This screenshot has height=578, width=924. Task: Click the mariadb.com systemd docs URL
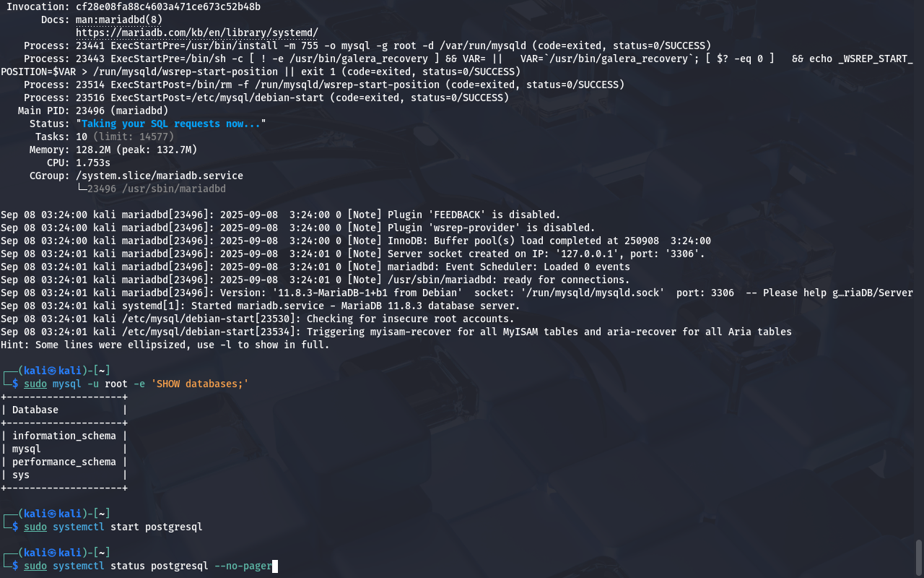point(197,33)
